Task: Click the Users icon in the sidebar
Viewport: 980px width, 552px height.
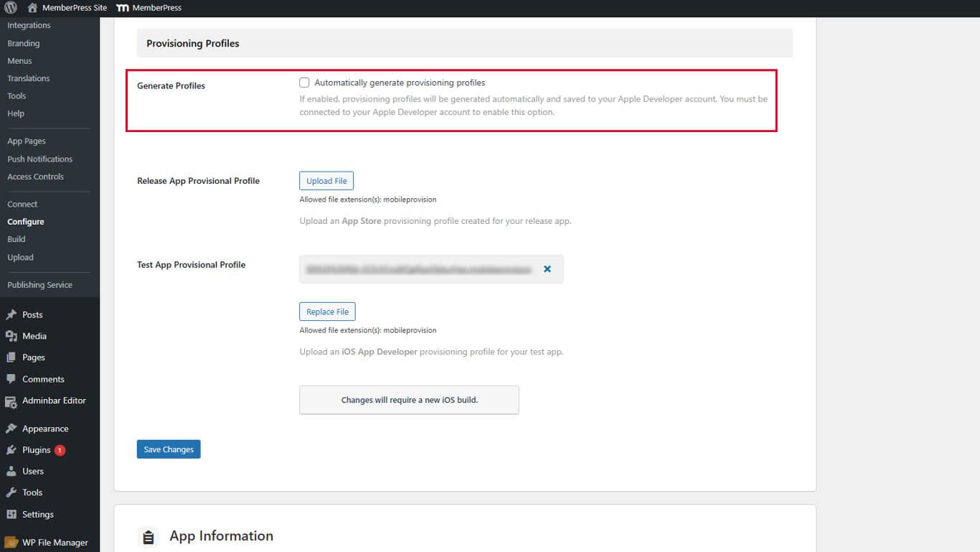Action: pos(12,472)
